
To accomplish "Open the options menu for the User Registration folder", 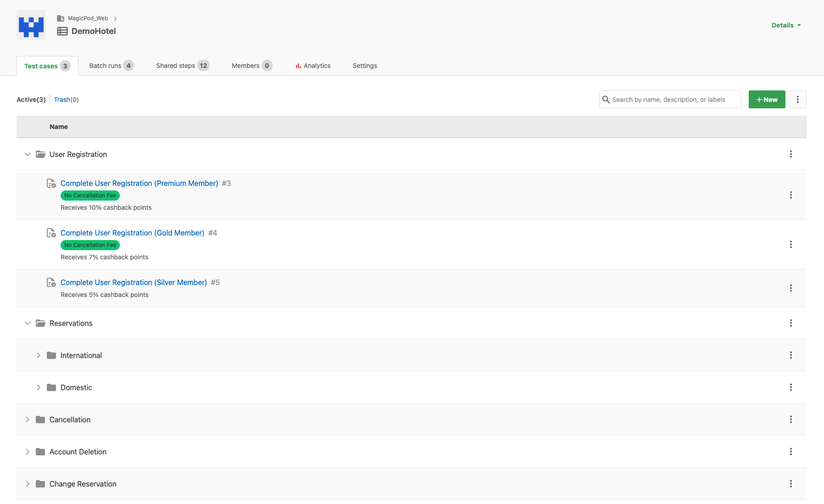I will [791, 154].
